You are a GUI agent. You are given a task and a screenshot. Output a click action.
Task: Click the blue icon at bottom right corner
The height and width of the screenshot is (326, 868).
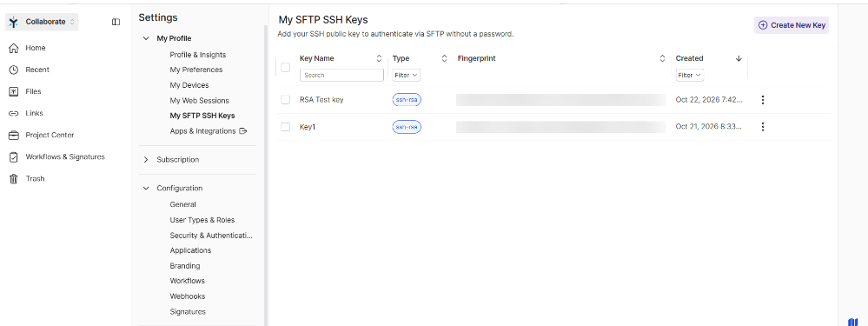pyautogui.click(x=852, y=322)
